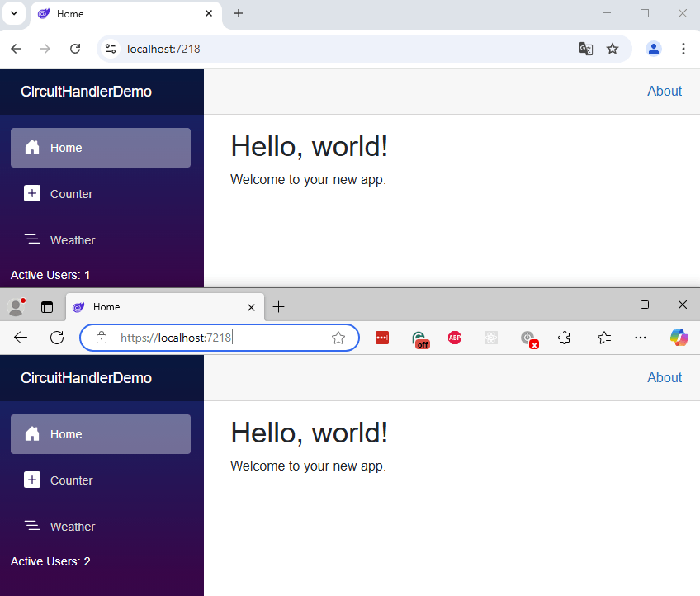Open Chrome three-dot menu

[x=683, y=49]
